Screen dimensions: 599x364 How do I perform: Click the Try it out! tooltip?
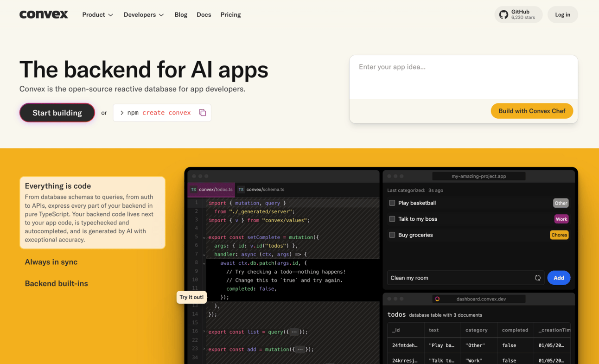coord(191,297)
